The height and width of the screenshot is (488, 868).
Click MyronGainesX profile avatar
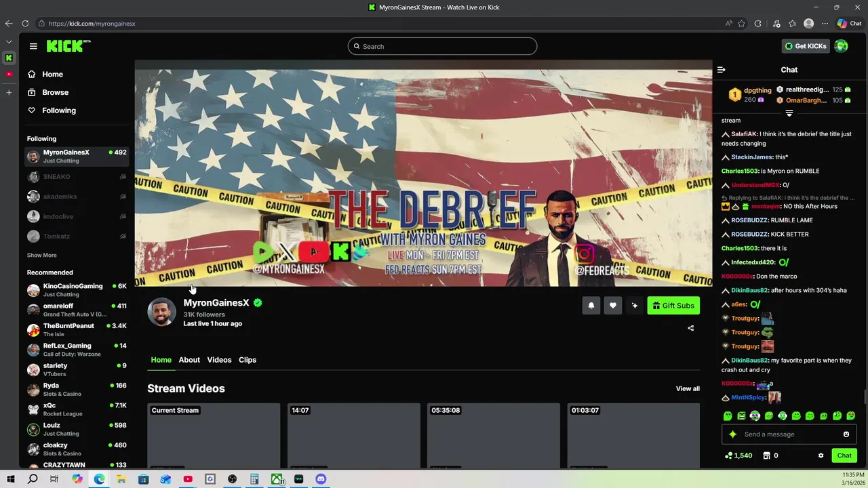[x=161, y=312]
